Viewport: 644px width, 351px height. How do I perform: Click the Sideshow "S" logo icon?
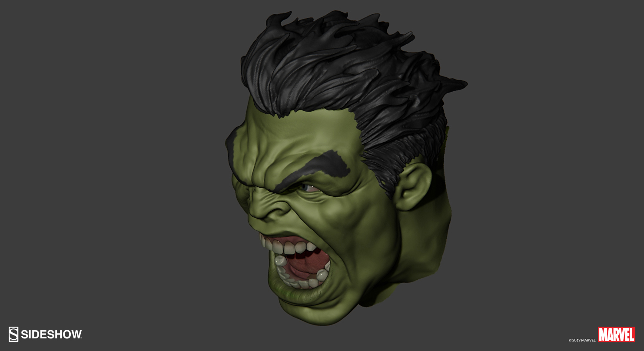pos(13,335)
